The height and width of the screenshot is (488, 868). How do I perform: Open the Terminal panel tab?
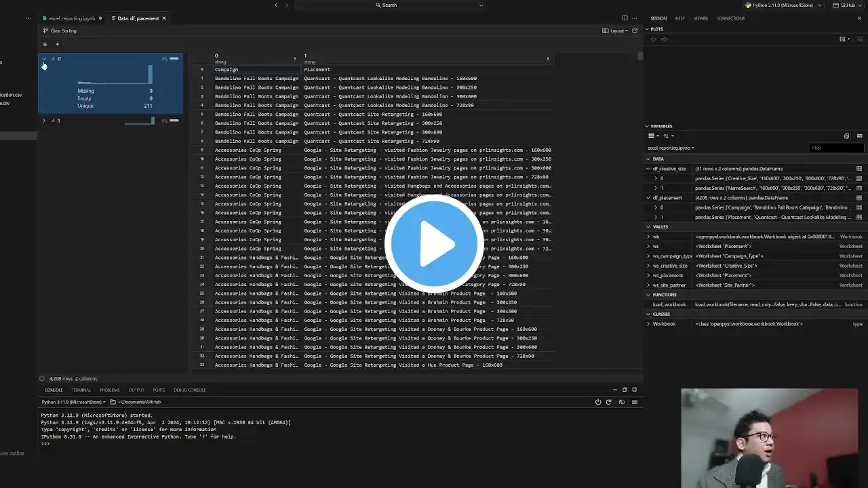click(x=81, y=390)
